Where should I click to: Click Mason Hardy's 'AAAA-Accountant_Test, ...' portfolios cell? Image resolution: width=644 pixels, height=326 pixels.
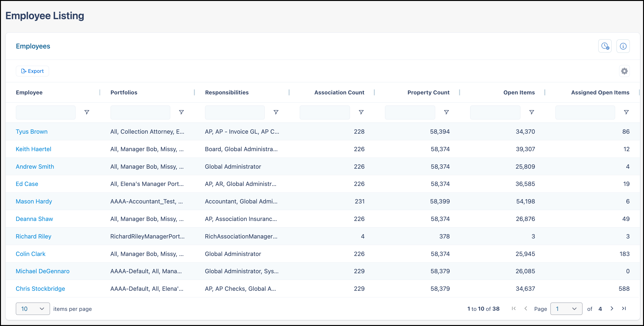click(147, 201)
